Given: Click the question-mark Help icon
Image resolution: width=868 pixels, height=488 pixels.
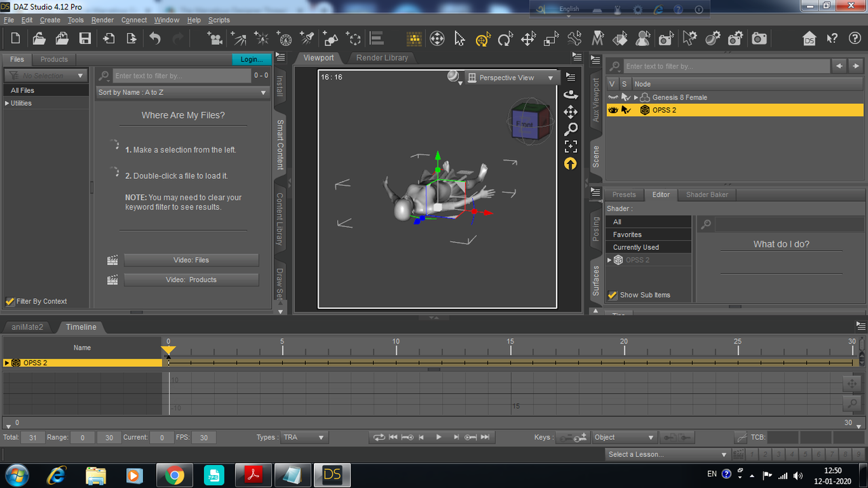Looking at the screenshot, I should 855,39.
